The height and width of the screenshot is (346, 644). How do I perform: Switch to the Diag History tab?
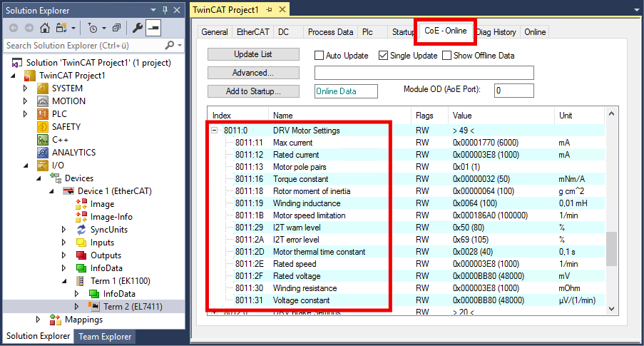496,32
